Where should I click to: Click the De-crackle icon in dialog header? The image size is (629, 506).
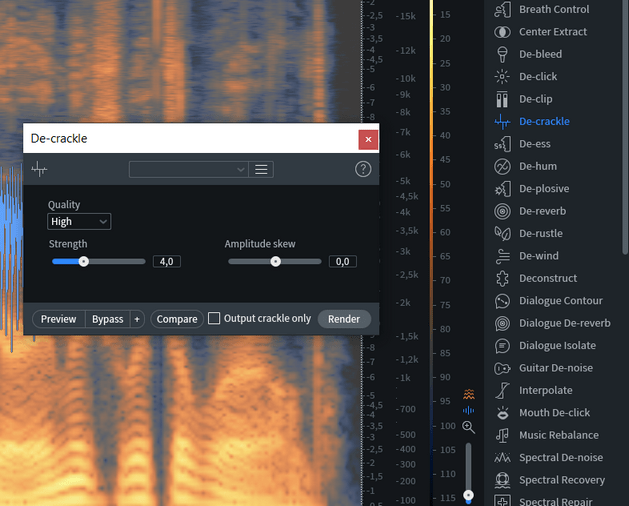tap(39, 169)
